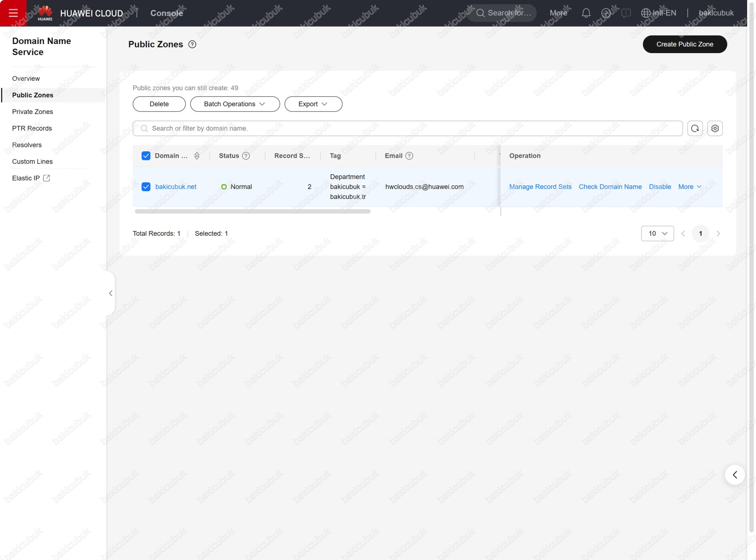Screen dimensions: 756x560
Task: Click the Email column help icon
Action: click(x=409, y=156)
